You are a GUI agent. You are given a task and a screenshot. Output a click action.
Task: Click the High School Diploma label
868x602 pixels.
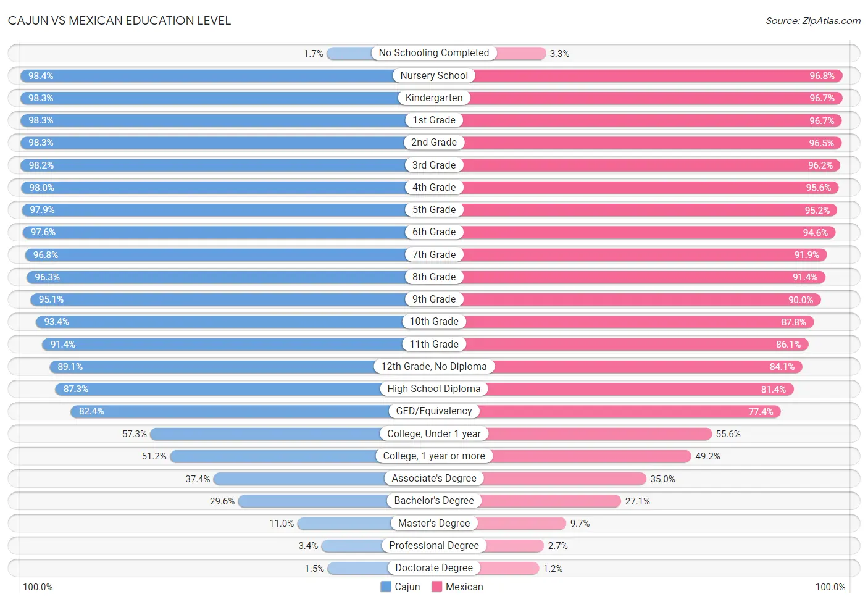coord(434,388)
